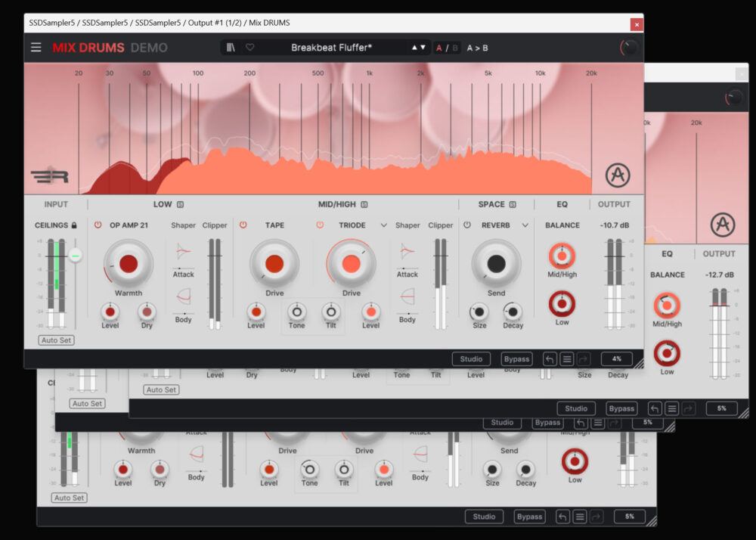The height and width of the screenshot is (540, 756).
Task: Open the Breakbeat Fluffer* preset name selector
Action: point(331,48)
